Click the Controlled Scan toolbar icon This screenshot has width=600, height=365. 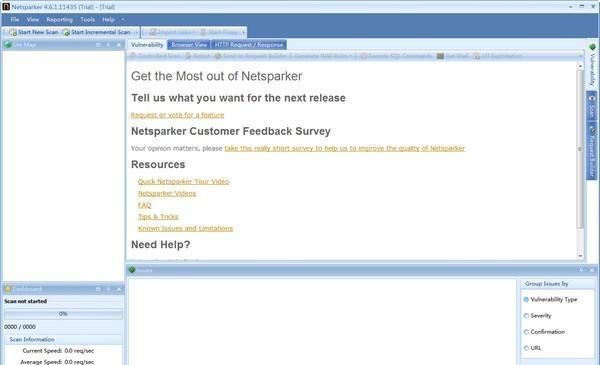coord(133,56)
